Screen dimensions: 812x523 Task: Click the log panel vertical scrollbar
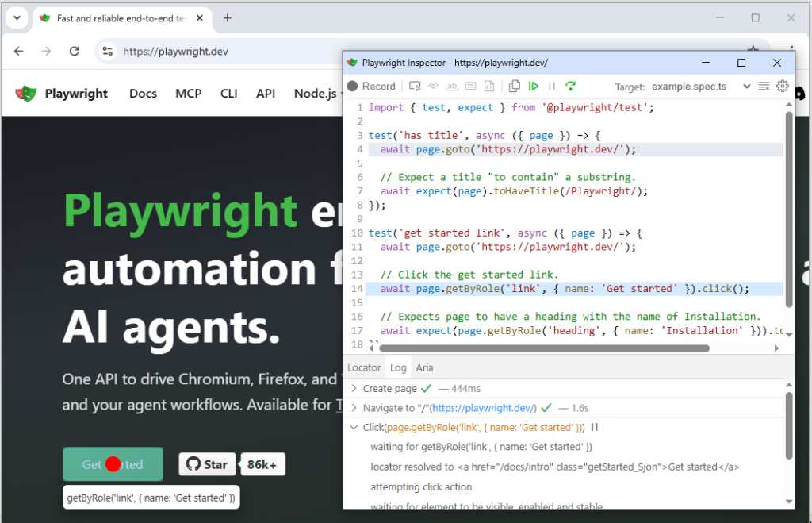(789, 425)
